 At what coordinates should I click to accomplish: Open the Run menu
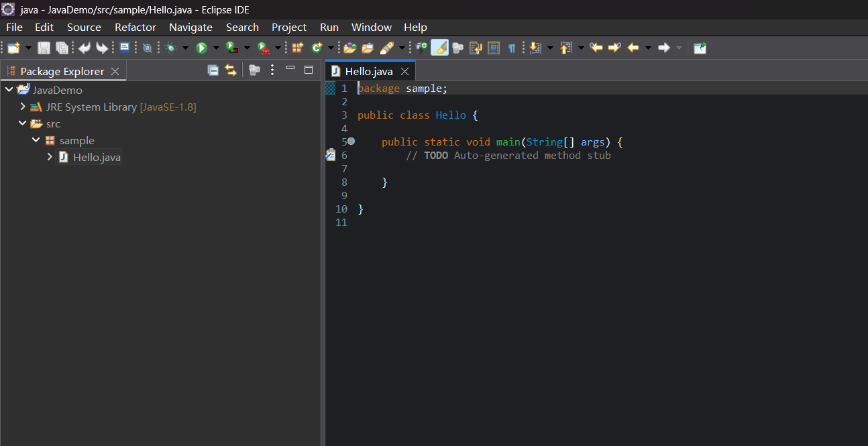329,27
